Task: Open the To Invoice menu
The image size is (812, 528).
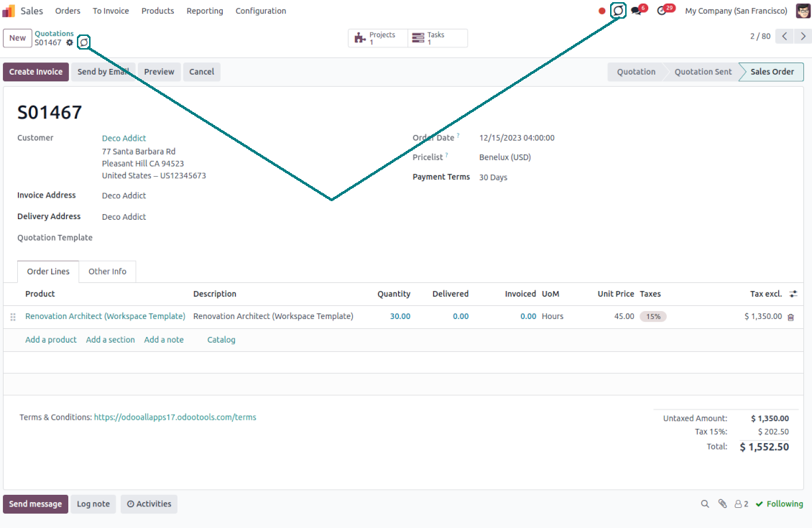Action: click(x=111, y=11)
